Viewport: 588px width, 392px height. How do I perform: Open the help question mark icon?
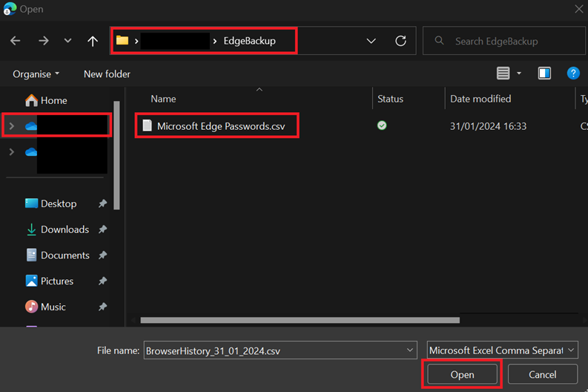pos(572,73)
